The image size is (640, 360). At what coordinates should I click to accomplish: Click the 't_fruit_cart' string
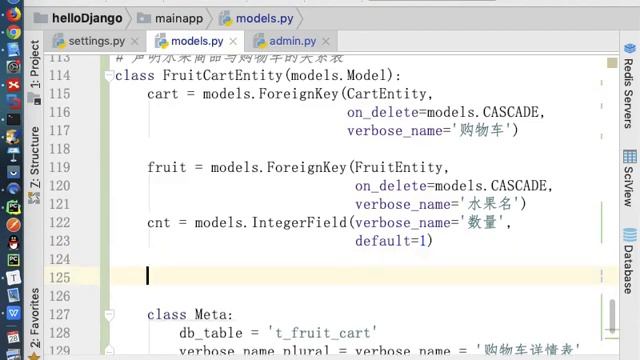pos(323,333)
